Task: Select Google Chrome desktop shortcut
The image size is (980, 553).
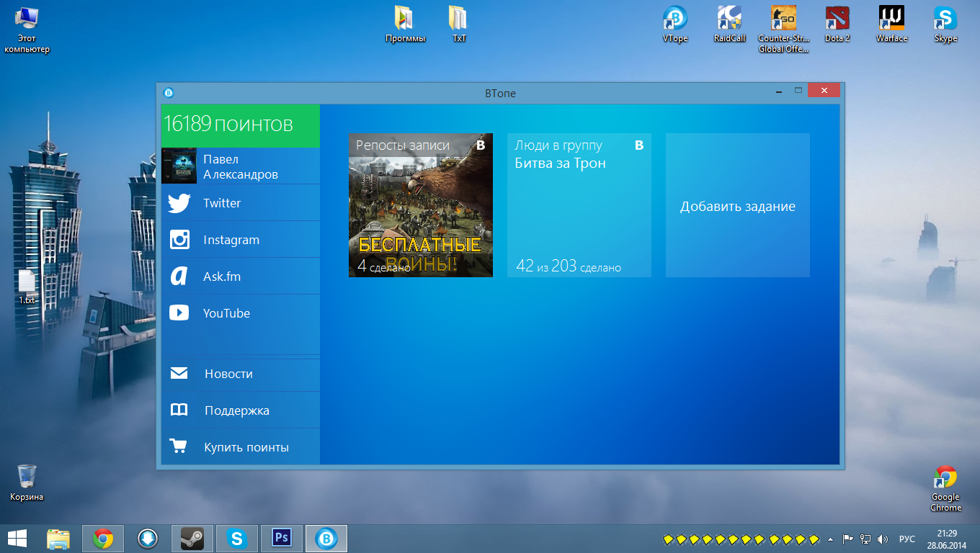Action: (x=945, y=488)
